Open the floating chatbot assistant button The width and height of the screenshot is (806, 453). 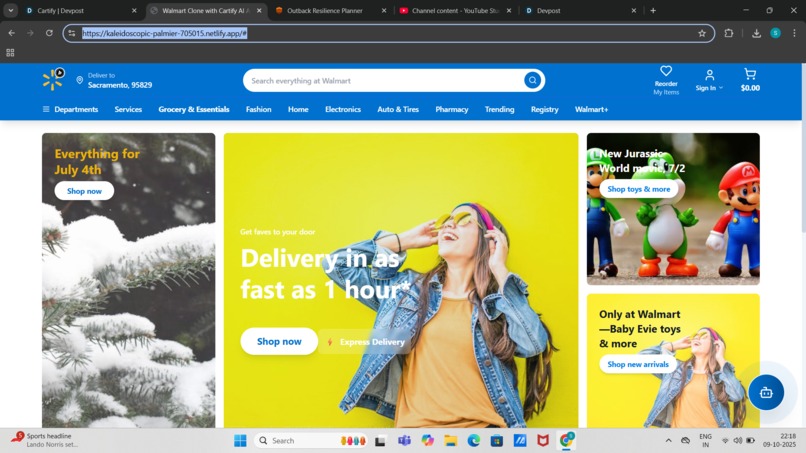tap(766, 392)
